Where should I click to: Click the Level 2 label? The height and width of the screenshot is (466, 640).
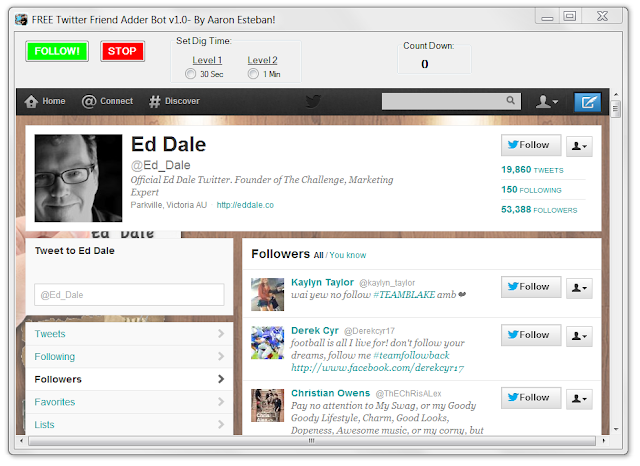[262, 60]
